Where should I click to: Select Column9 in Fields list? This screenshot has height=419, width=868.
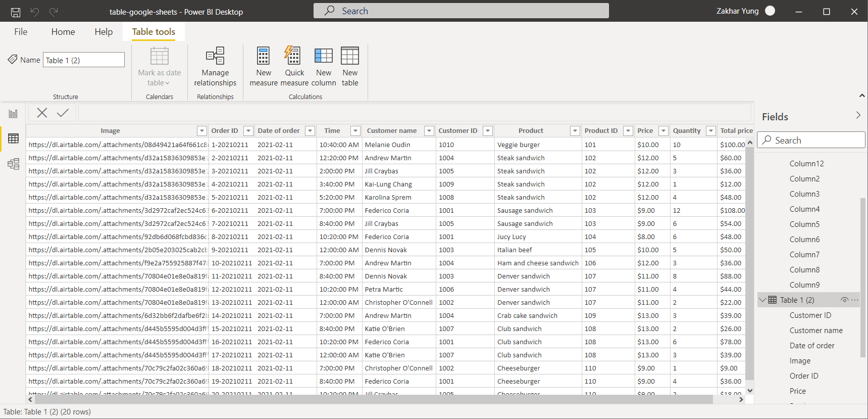(x=804, y=285)
